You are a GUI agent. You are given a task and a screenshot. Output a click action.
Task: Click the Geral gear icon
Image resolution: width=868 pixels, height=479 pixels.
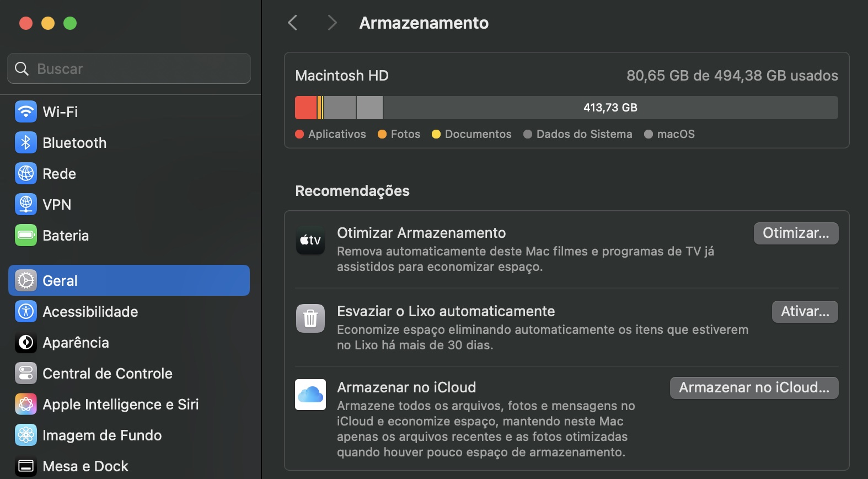coord(26,280)
